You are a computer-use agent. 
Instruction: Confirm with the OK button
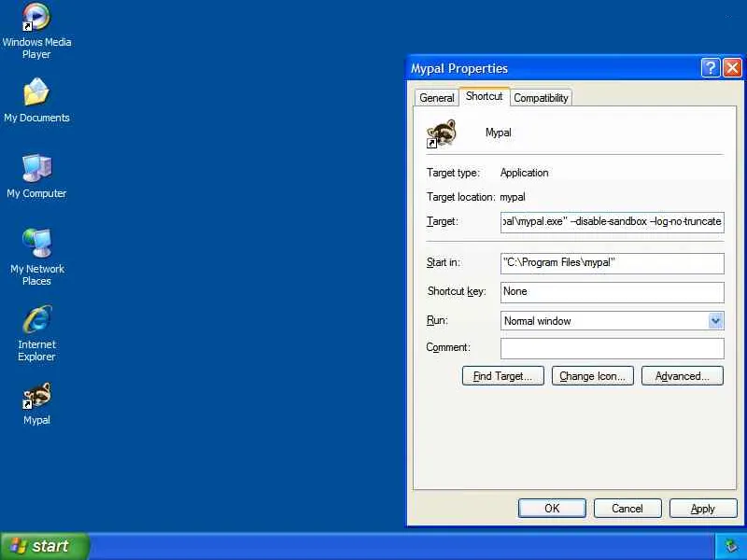(552, 508)
